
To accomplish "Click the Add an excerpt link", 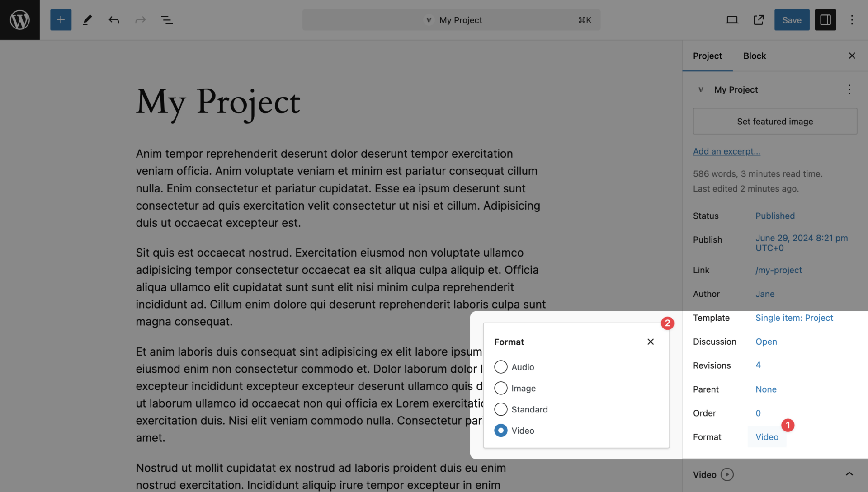I will (x=726, y=151).
